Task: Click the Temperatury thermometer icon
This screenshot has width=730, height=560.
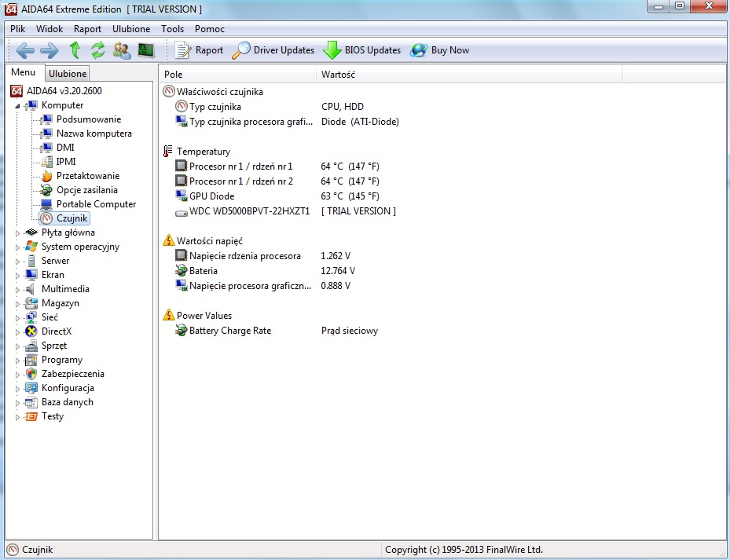Action: [x=168, y=152]
